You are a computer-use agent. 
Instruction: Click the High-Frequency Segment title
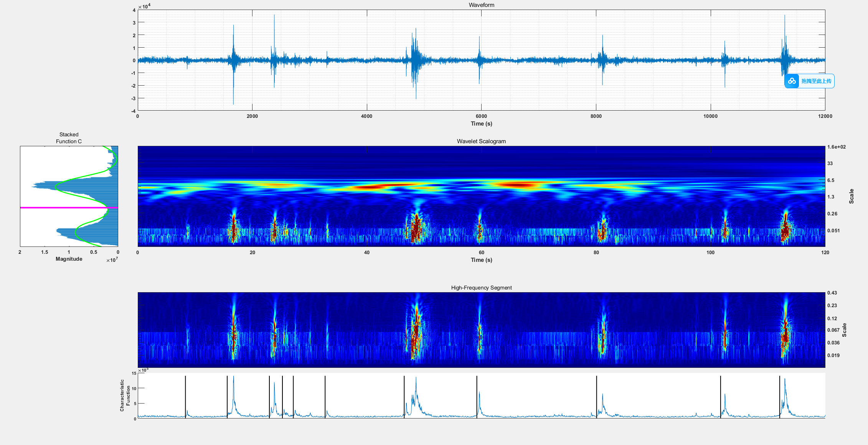pos(481,288)
